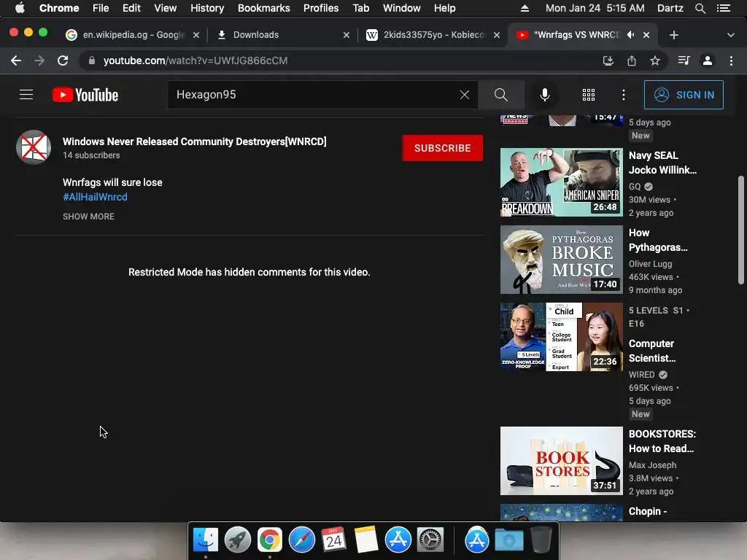Open the media controls icon in Chrome toolbar
Image resolution: width=747 pixels, height=560 pixels.
[x=684, y=61]
